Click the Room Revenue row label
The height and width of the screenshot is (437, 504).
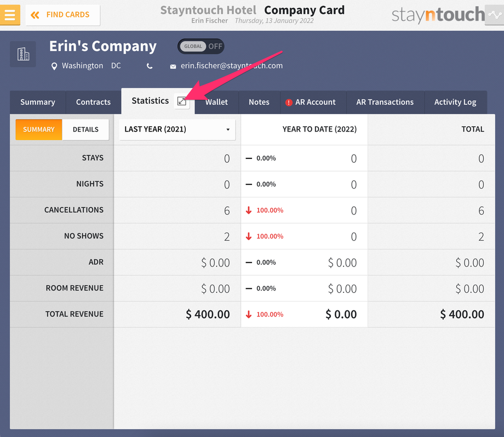[x=75, y=288]
